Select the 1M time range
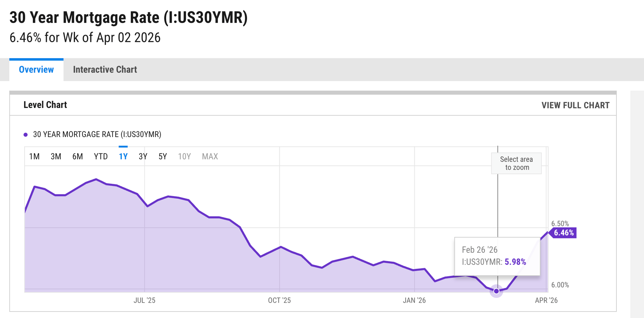The image size is (644, 318). coord(34,156)
